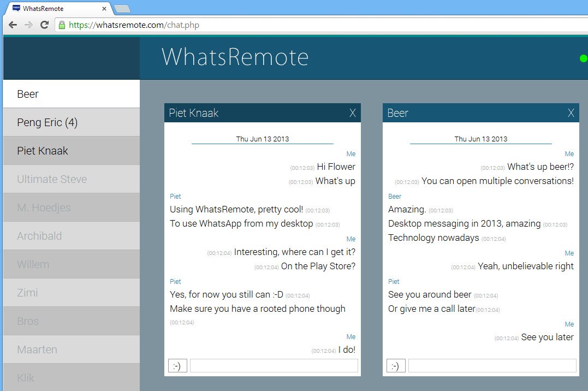The width and height of the screenshot is (588, 391).
Task: Open a new browser tab
Action: tap(122, 9)
